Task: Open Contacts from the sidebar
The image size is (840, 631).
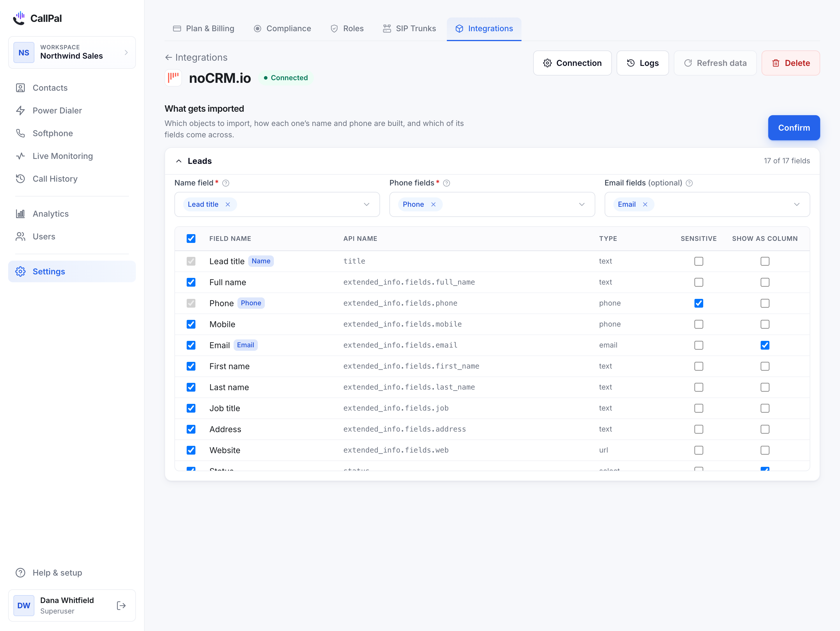Action: pos(72,88)
